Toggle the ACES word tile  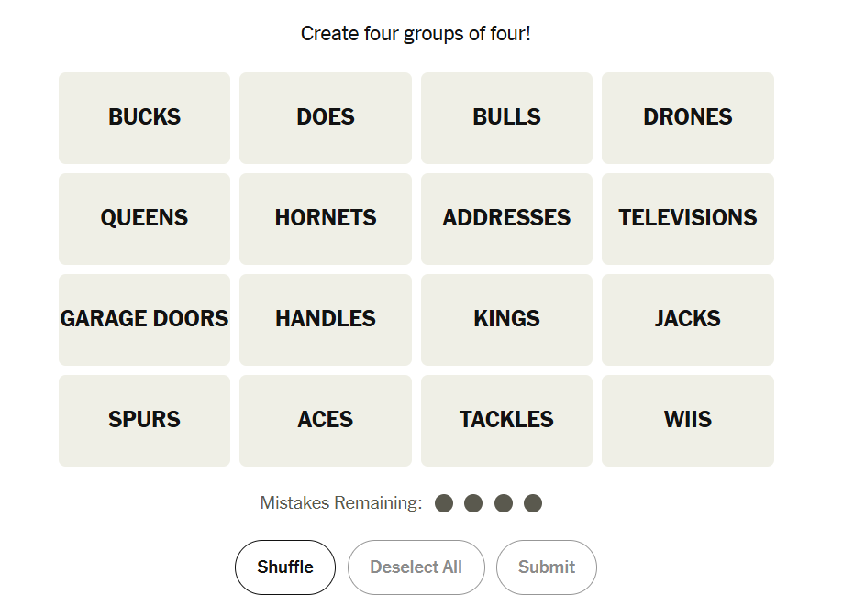point(326,421)
